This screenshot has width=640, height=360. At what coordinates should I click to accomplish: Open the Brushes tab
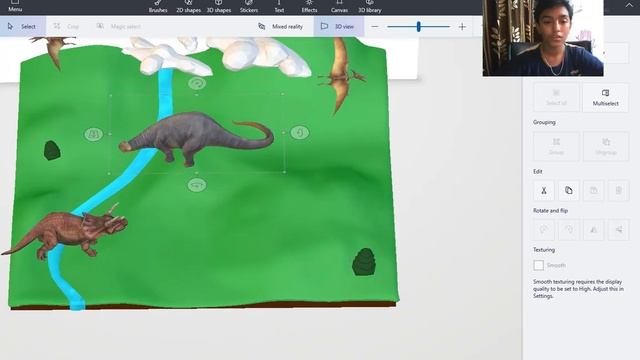tap(158, 7)
